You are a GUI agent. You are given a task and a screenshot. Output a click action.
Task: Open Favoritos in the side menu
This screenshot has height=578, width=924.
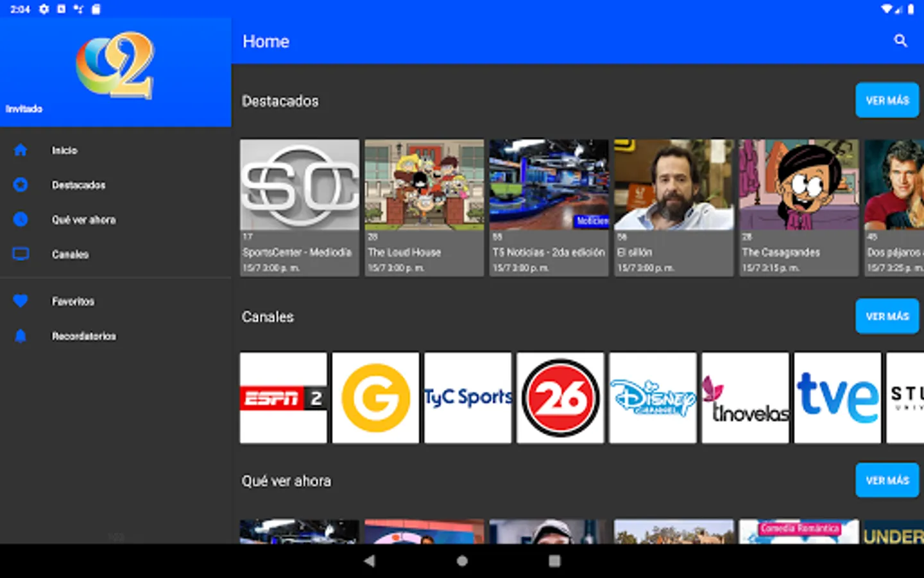pos(116,301)
